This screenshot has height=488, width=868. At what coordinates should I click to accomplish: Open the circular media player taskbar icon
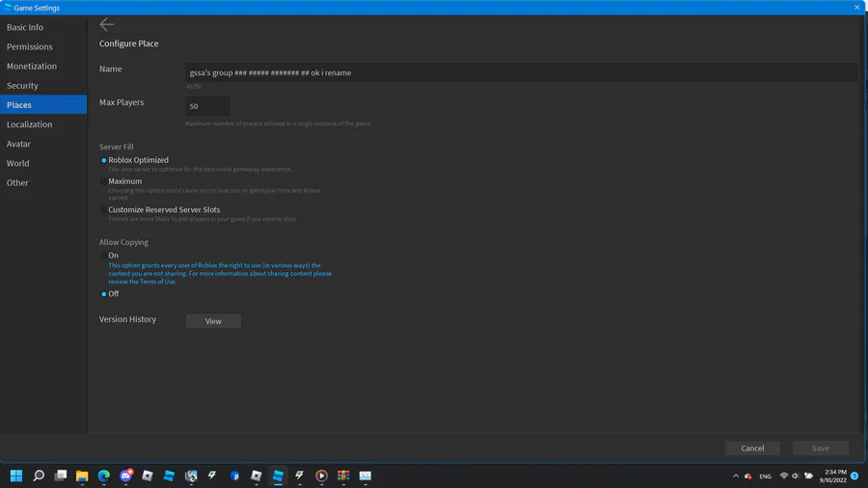pos(321,475)
